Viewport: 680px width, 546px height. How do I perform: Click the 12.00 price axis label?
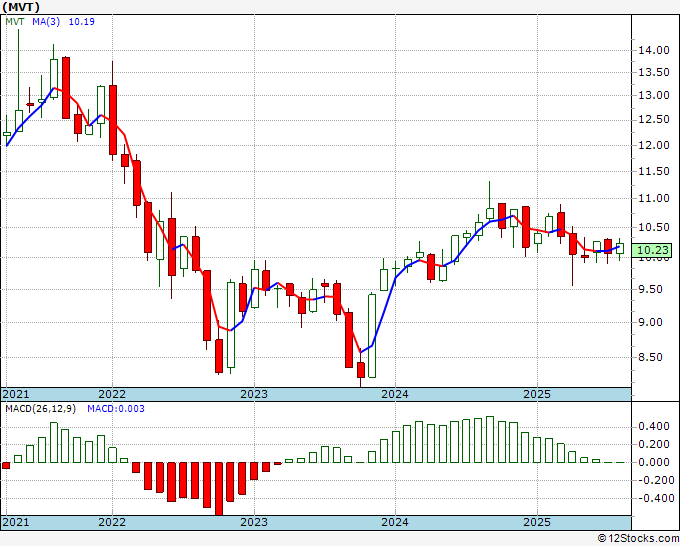(654, 145)
